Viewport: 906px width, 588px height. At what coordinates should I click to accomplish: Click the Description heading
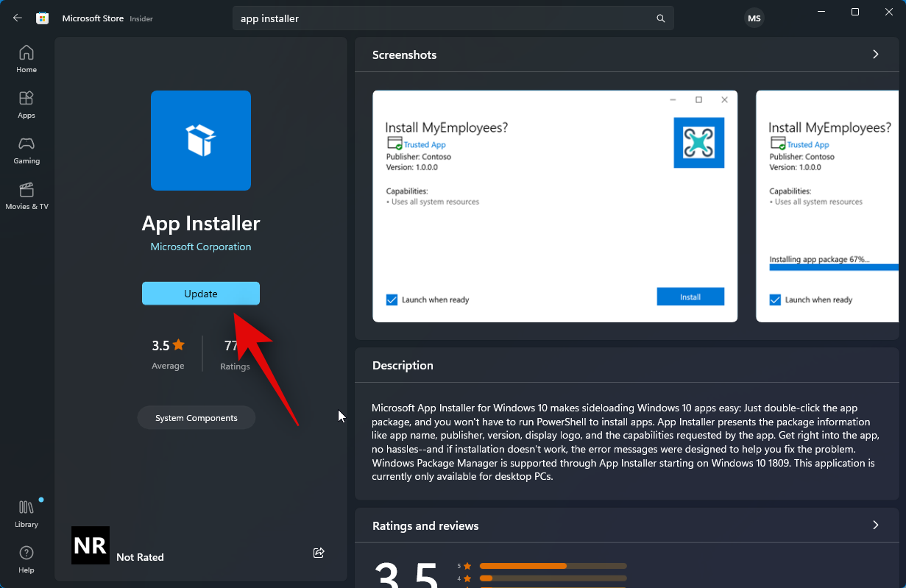tap(403, 365)
